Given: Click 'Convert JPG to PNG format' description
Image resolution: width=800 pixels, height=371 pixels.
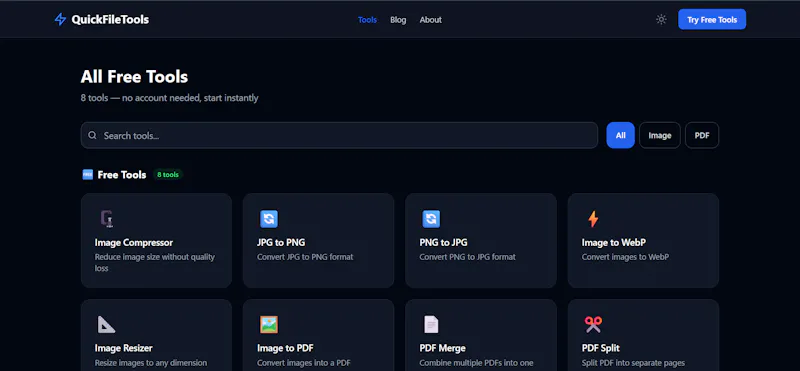Looking at the screenshot, I should coord(305,257).
